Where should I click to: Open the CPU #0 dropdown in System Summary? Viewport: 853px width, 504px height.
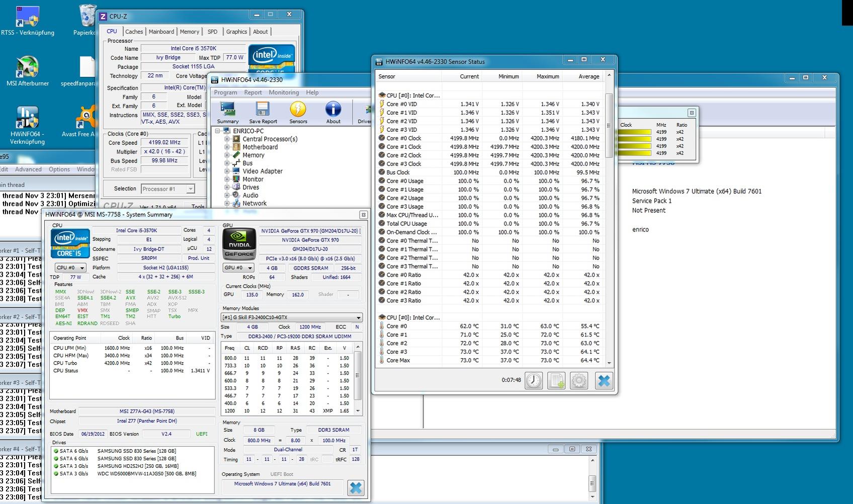[70, 268]
